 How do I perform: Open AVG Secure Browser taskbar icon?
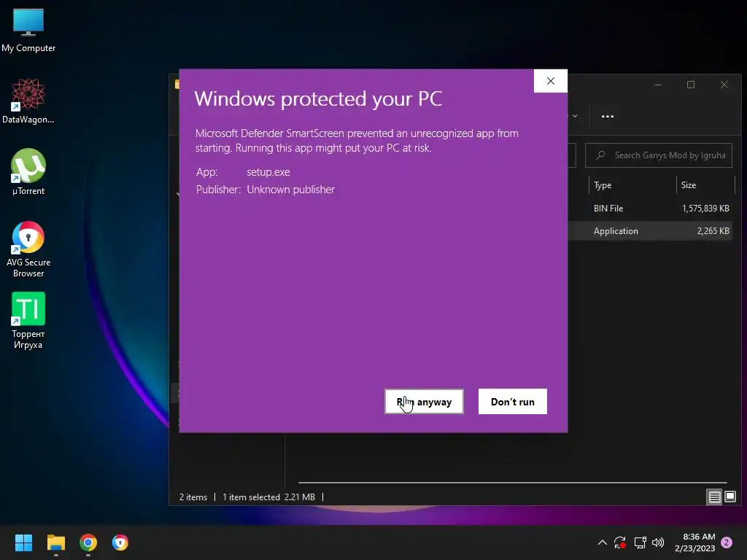[x=120, y=542]
